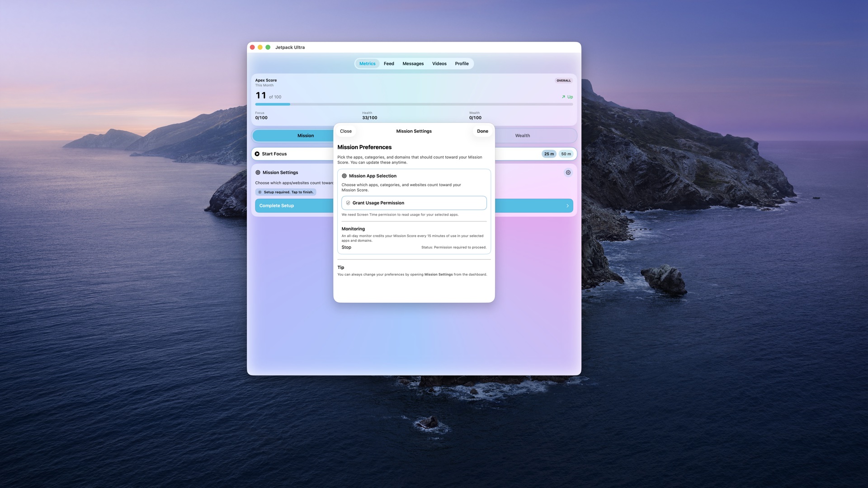868x488 pixels.
Task: Open the Profile tab
Action: [462, 64]
